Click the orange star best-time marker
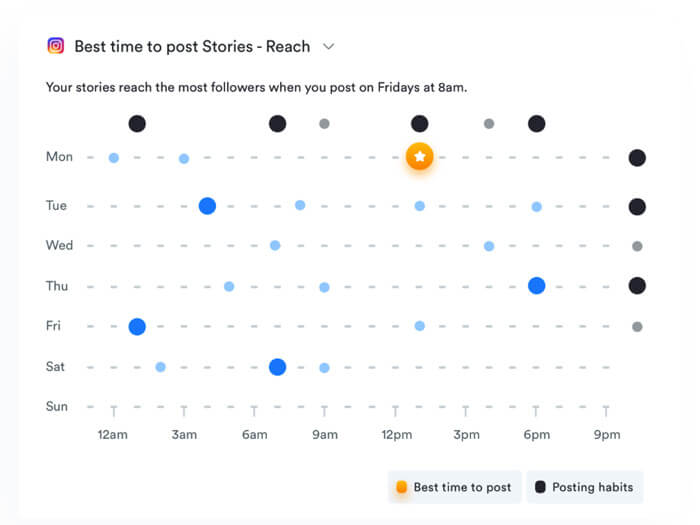This screenshot has width=700, height=525. point(420,157)
